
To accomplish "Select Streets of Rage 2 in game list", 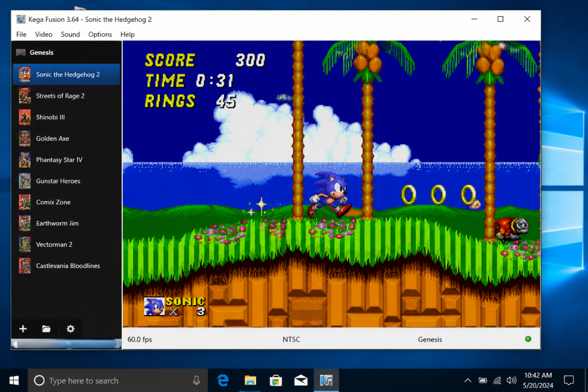I will click(67, 96).
